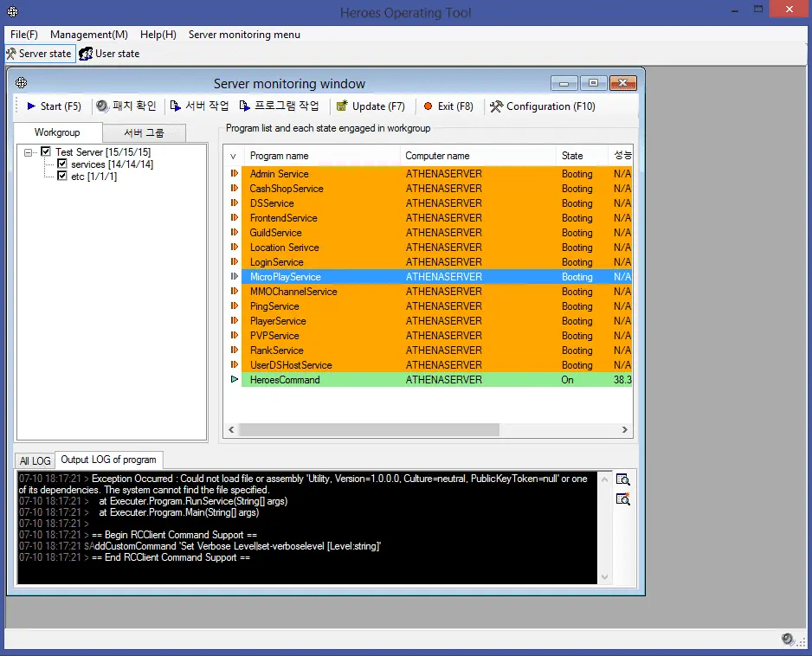Switch to the 서버 그룹 tab

pos(144,133)
